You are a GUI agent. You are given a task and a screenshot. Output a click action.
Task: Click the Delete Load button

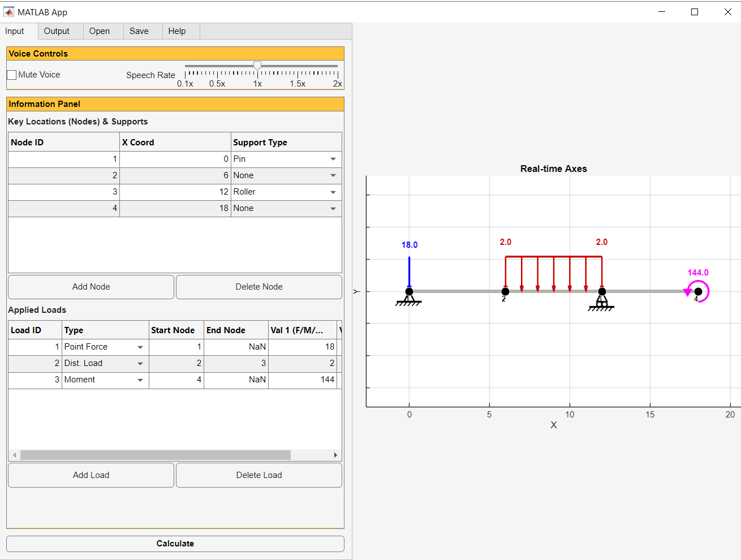click(x=259, y=475)
